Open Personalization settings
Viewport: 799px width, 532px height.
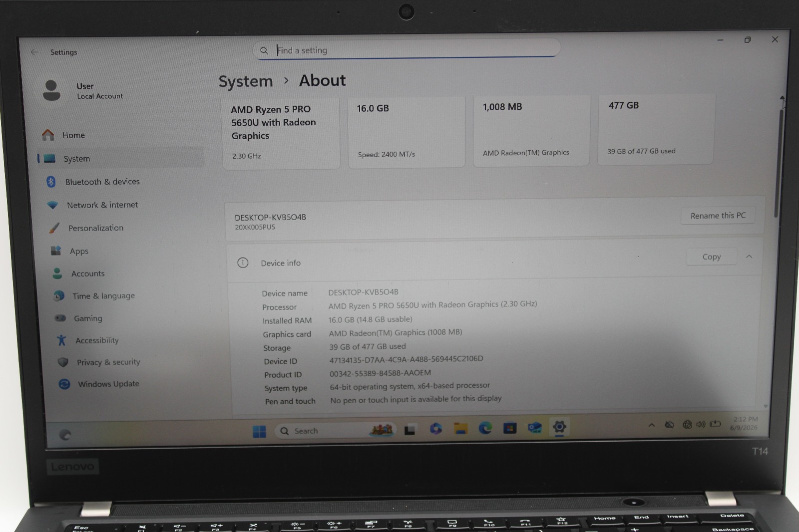click(x=95, y=228)
